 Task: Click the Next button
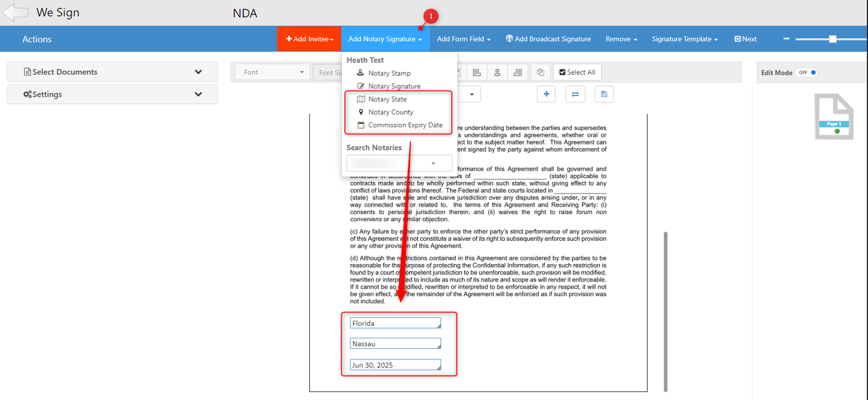click(745, 39)
